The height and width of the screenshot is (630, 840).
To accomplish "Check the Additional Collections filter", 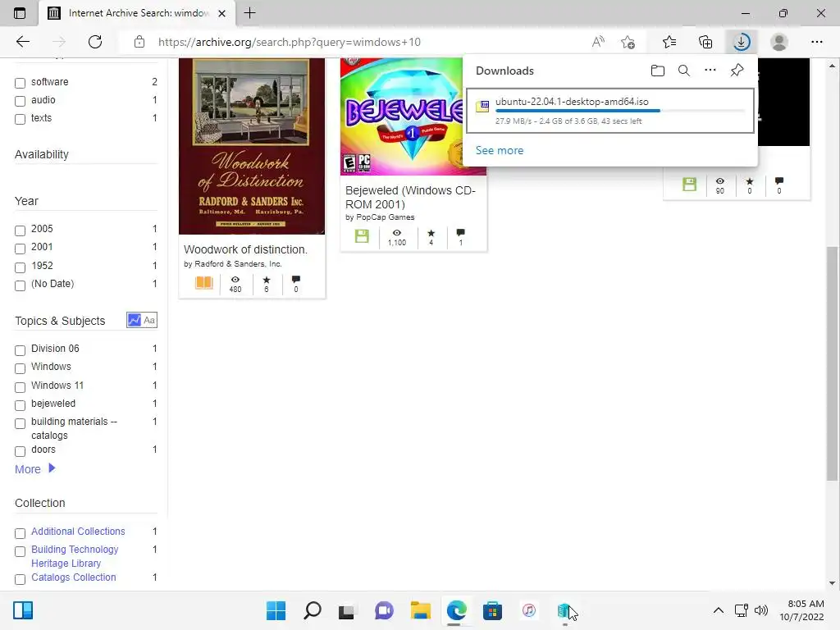I will [x=20, y=533].
